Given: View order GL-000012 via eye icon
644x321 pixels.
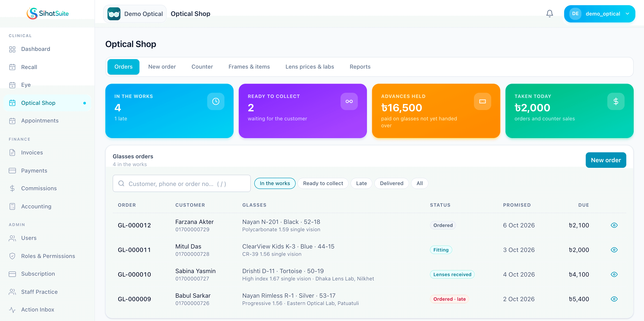Looking at the screenshot, I should (614, 225).
